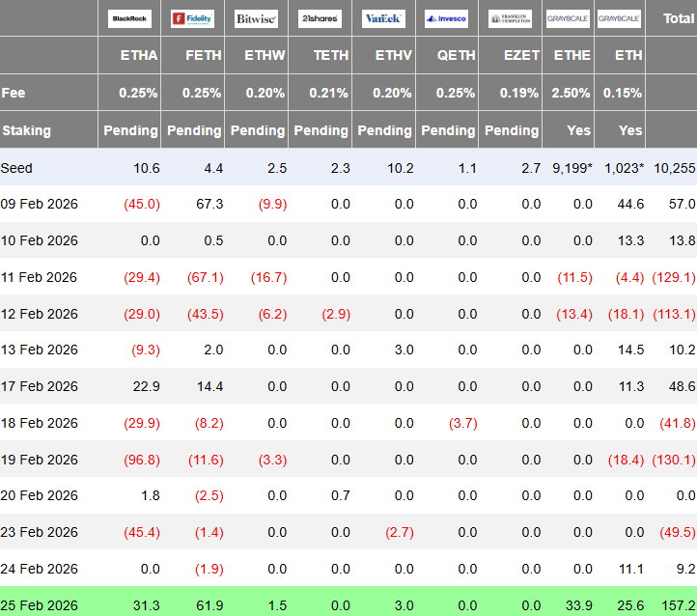Click the 1,023* seed value
The width and height of the screenshot is (697, 616).
(624, 168)
